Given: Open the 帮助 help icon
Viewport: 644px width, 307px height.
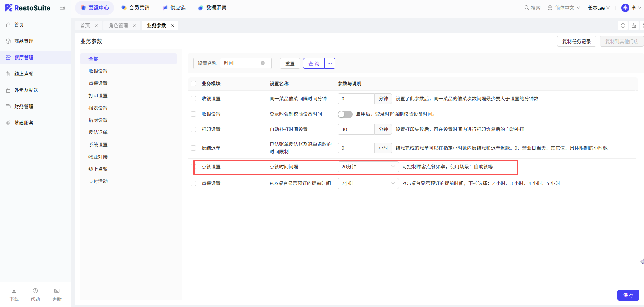Looking at the screenshot, I should 35,291.
